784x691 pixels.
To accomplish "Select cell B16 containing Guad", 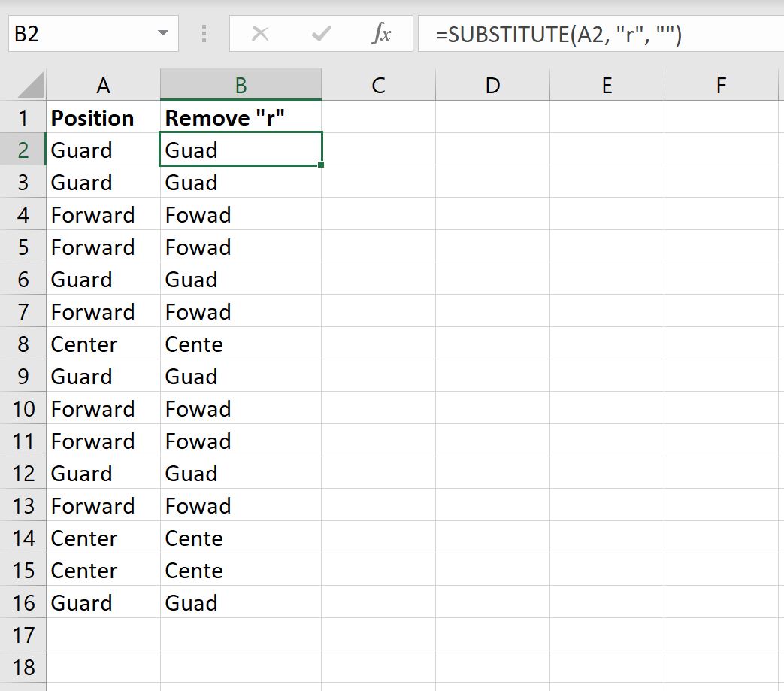I will pos(241,602).
